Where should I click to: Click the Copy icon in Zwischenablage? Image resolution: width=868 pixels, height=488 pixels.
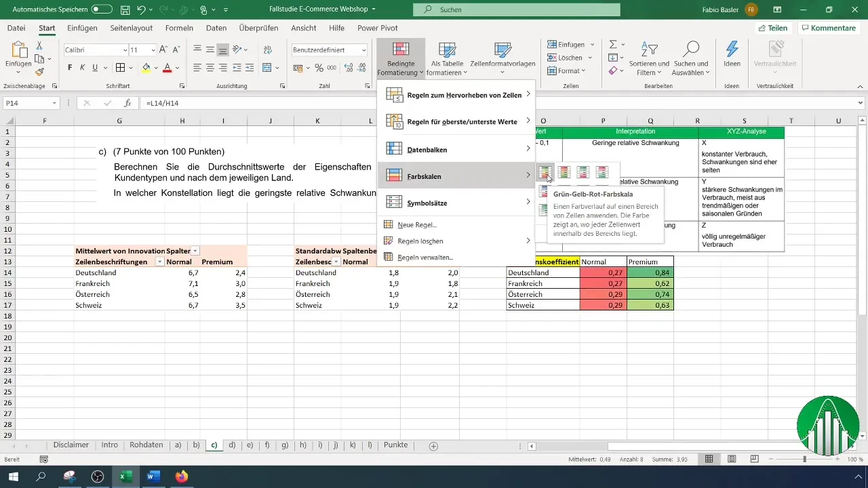(39, 58)
